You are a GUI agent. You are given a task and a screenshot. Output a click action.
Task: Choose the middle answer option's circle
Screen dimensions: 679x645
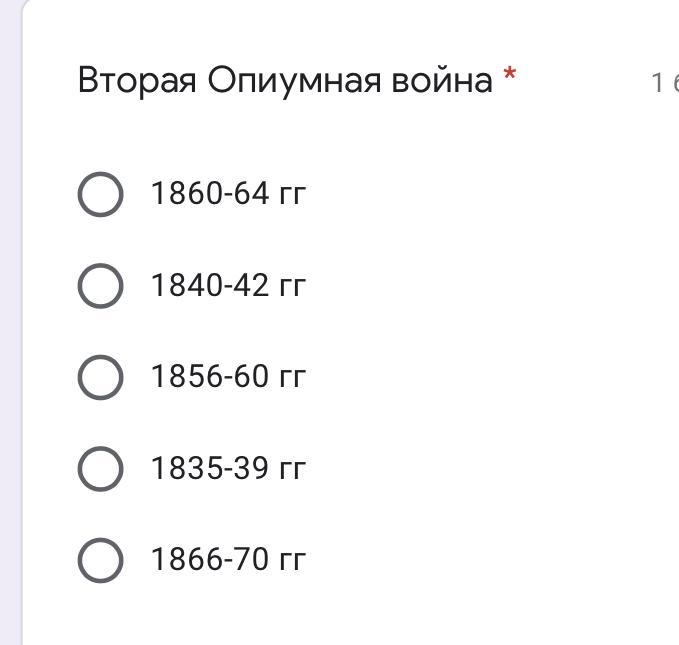100,377
